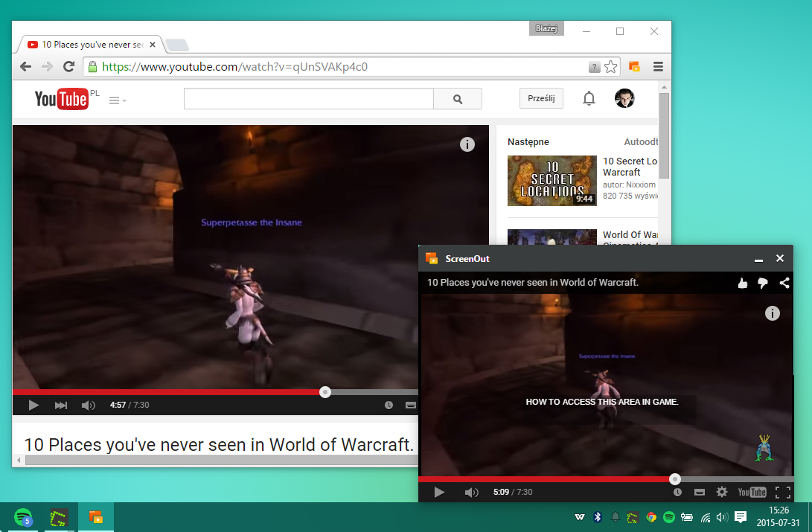The height and width of the screenshot is (532, 812).
Task: Click the Autoodtwarzanie autoplay label
Action: click(641, 142)
